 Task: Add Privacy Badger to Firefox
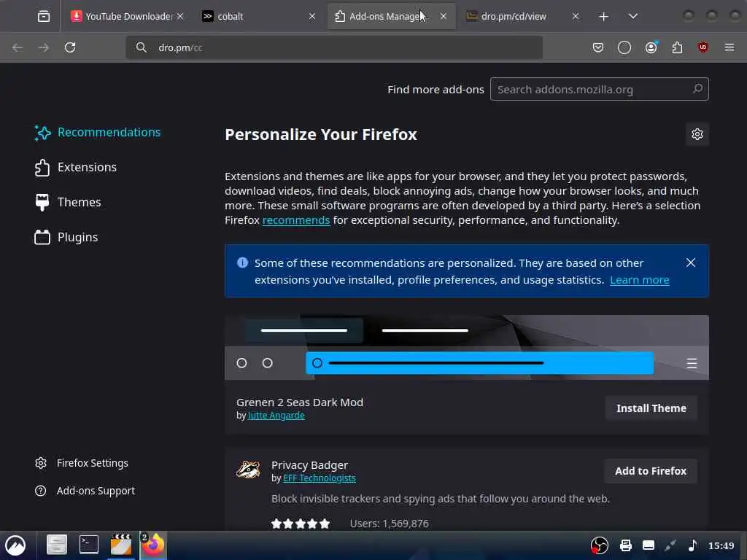(x=651, y=471)
